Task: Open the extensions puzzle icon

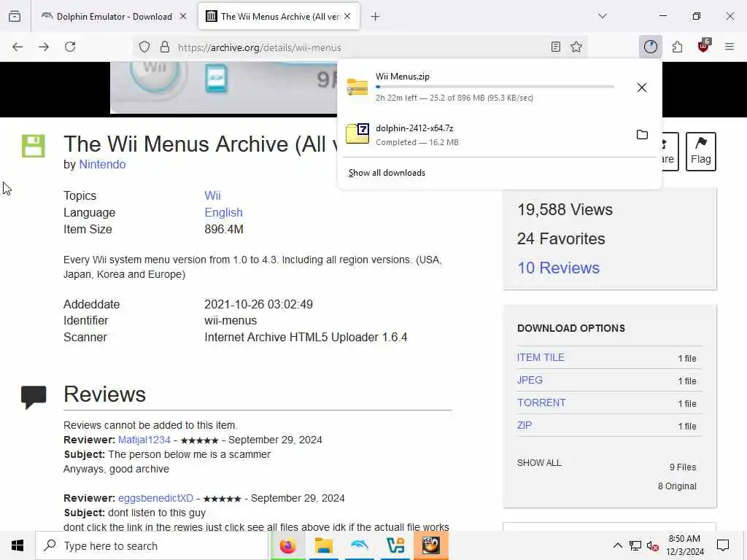Action: (x=677, y=47)
